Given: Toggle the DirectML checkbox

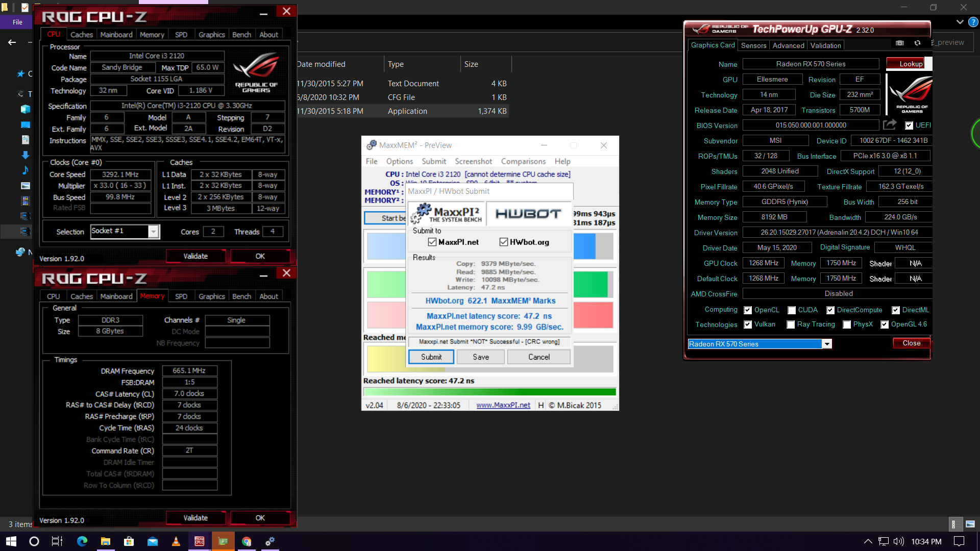Looking at the screenshot, I should coord(896,310).
